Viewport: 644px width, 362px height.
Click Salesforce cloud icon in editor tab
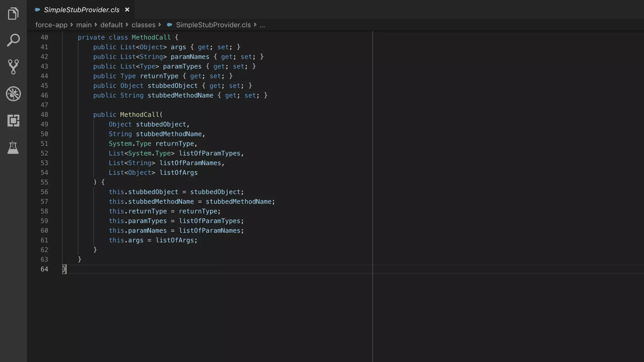[x=37, y=10]
